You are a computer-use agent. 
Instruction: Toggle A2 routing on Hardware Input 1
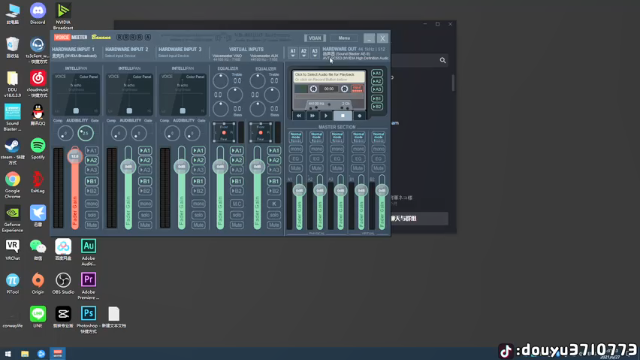(x=91, y=160)
